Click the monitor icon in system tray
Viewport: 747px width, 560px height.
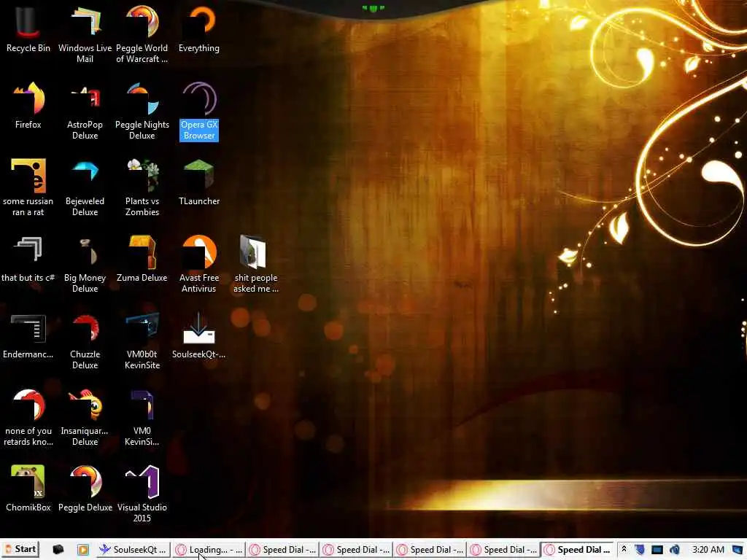[x=657, y=550]
